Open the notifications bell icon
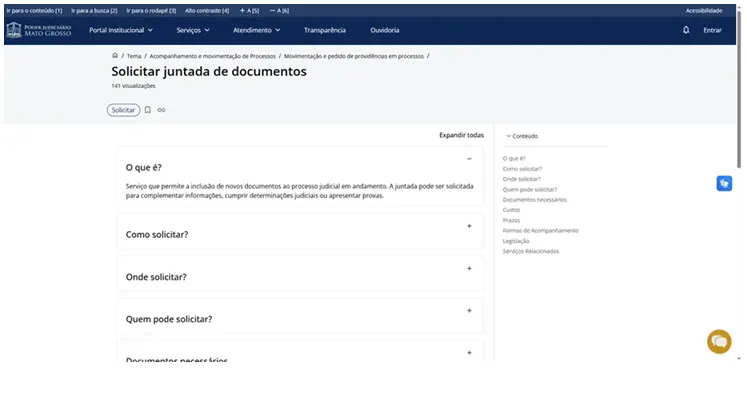 click(686, 30)
